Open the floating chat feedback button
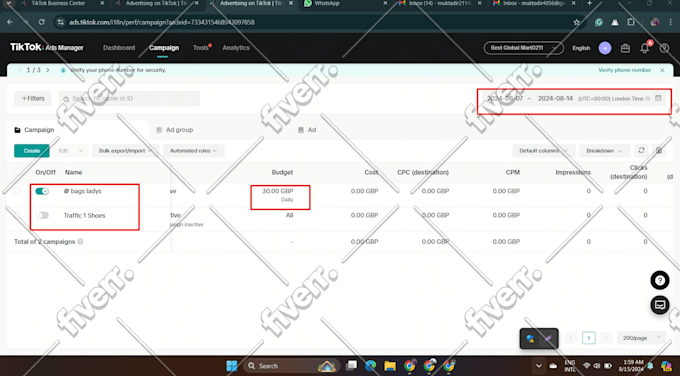The image size is (680, 376). (x=660, y=305)
